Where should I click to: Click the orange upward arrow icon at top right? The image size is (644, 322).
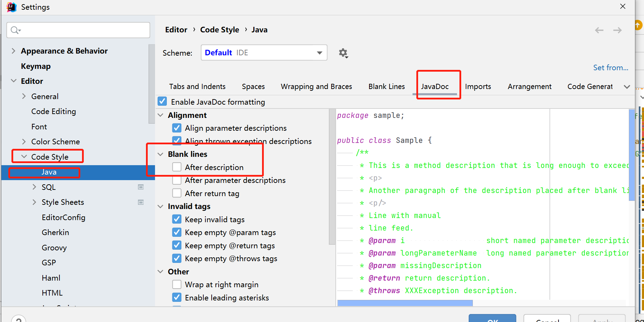coord(639,25)
